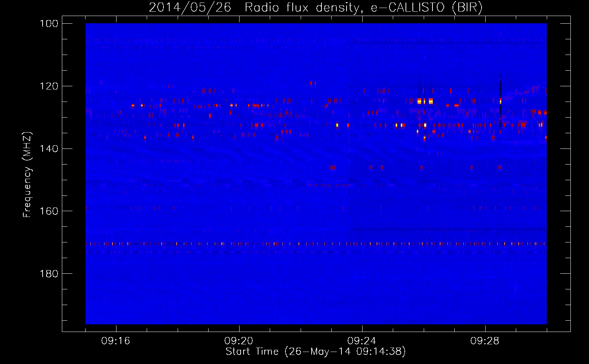589x364 pixels.
Task: Click the 09:20 time tick label
Action: click(239, 341)
